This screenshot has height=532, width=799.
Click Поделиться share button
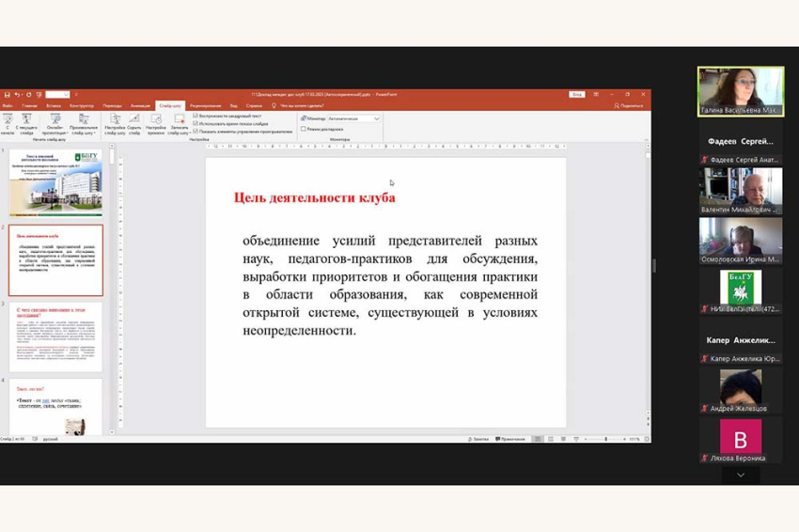pyautogui.click(x=631, y=106)
